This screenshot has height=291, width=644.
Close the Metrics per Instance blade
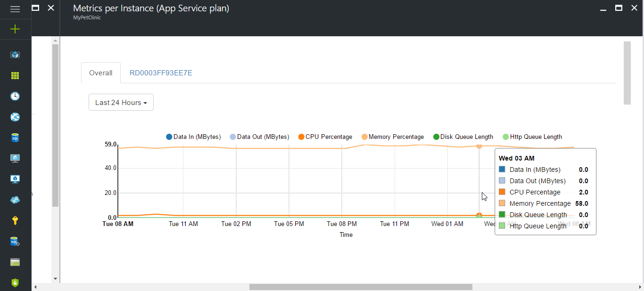point(634,8)
